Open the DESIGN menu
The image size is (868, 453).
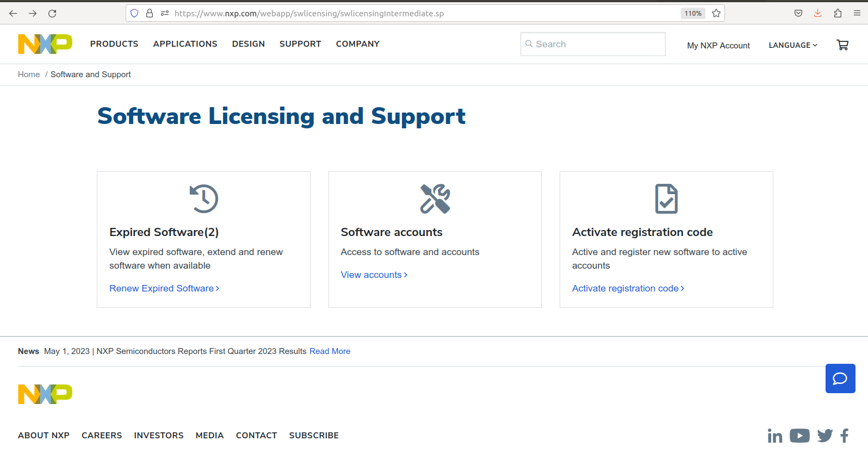click(248, 44)
